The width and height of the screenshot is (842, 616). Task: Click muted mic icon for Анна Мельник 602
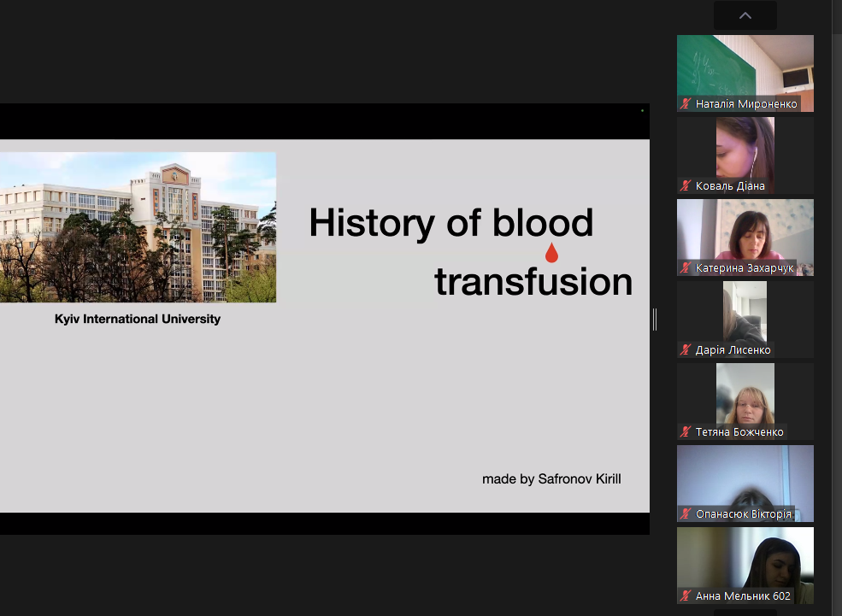[x=686, y=595]
